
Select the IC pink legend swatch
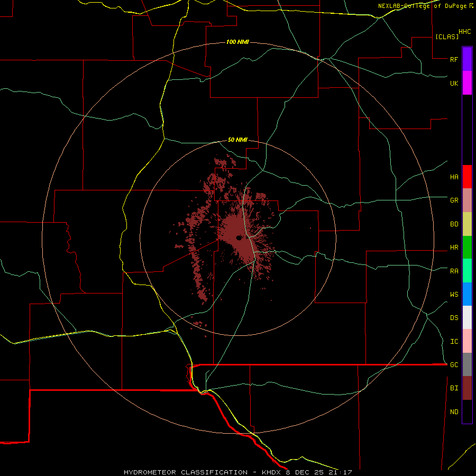tap(467, 341)
